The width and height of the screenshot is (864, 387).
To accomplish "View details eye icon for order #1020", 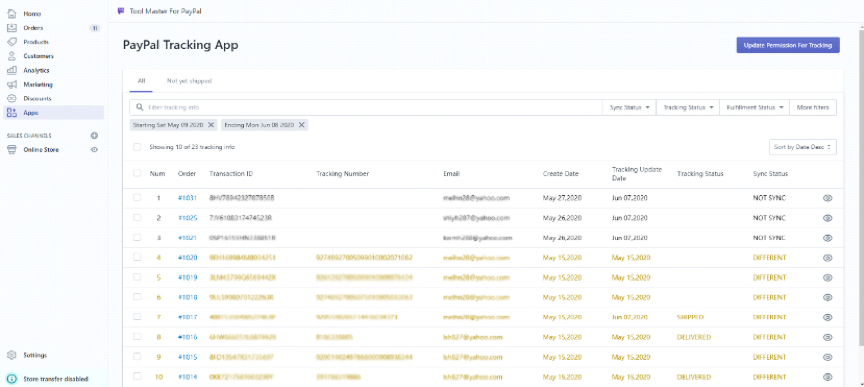I will [x=827, y=258].
